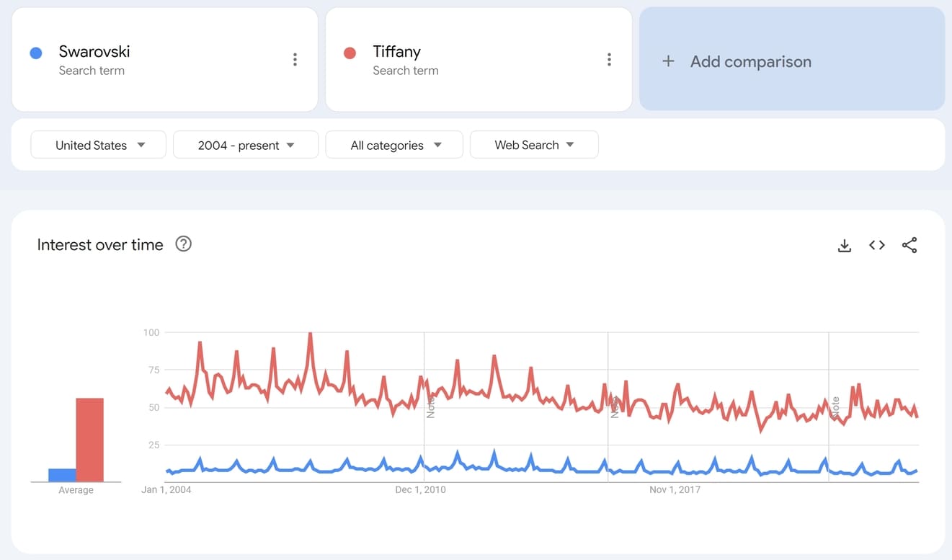Open the 2004 - present time range dropdown
The width and height of the screenshot is (952, 560).
coord(245,144)
